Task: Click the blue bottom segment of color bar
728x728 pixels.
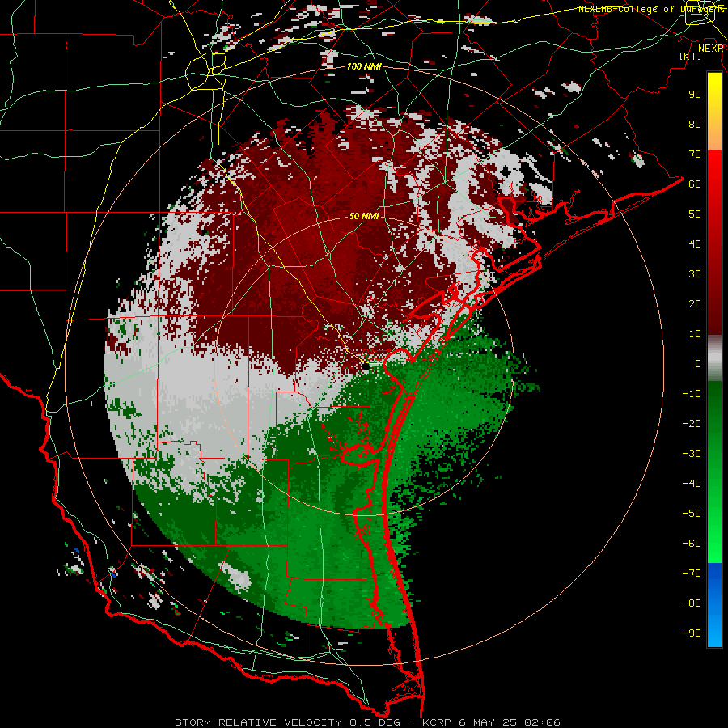Action: pos(714,604)
